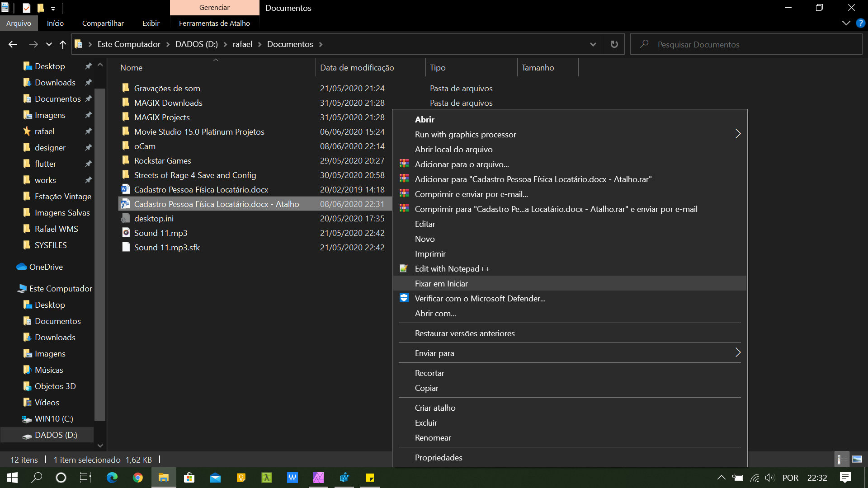
Task: Refresh the folder with the reload icon
Action: pyautogui.click(x=613, y=44)
